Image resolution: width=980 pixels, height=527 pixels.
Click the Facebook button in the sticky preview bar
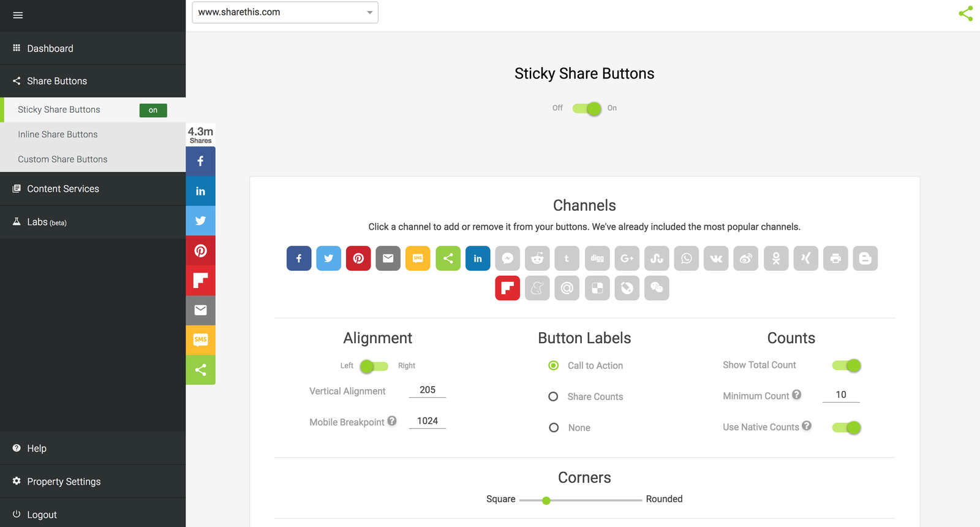[x=200, y=161]
